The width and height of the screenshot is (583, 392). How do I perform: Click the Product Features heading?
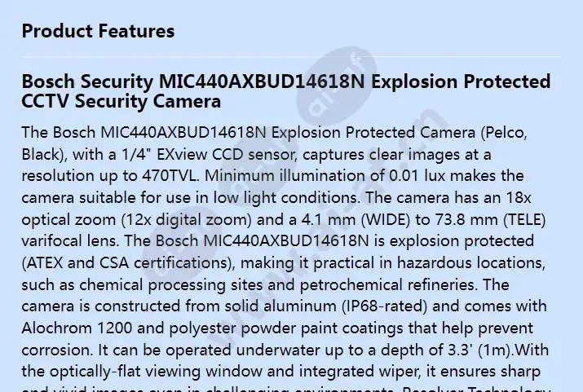click(98, 31)
